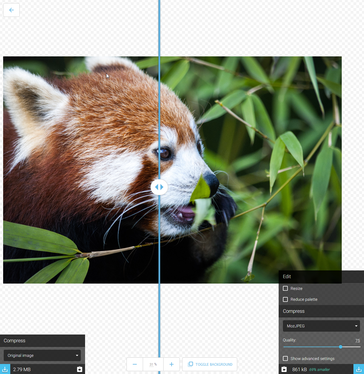Click the Quality value 75

tap(357, 341)
